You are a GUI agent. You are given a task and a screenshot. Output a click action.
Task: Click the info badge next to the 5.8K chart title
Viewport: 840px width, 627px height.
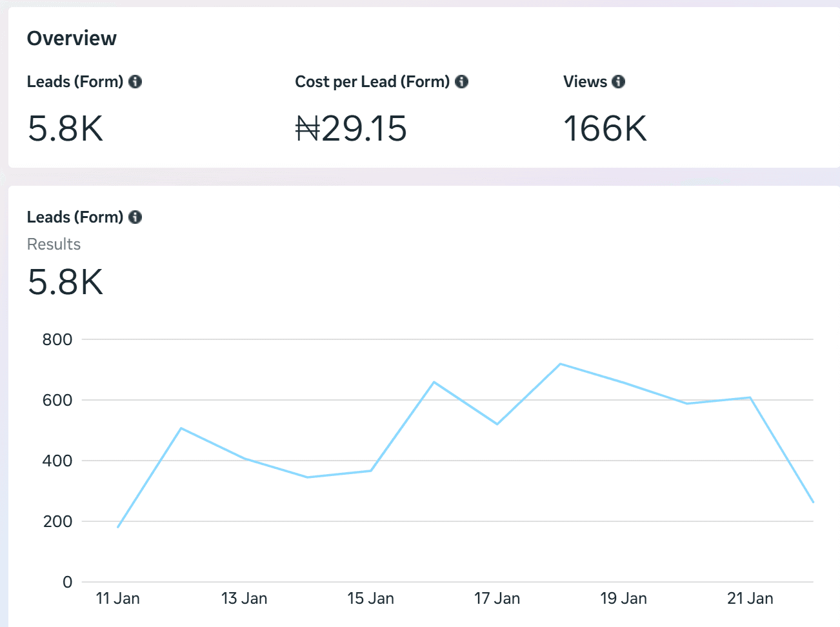[135, 217]
